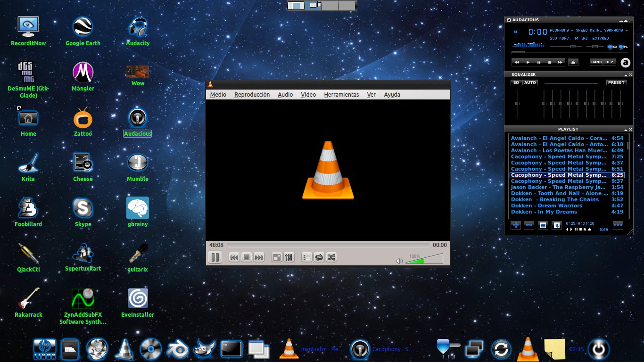
Task: Mute VLC using the speaker icon
Action: [x=399, y=261]
